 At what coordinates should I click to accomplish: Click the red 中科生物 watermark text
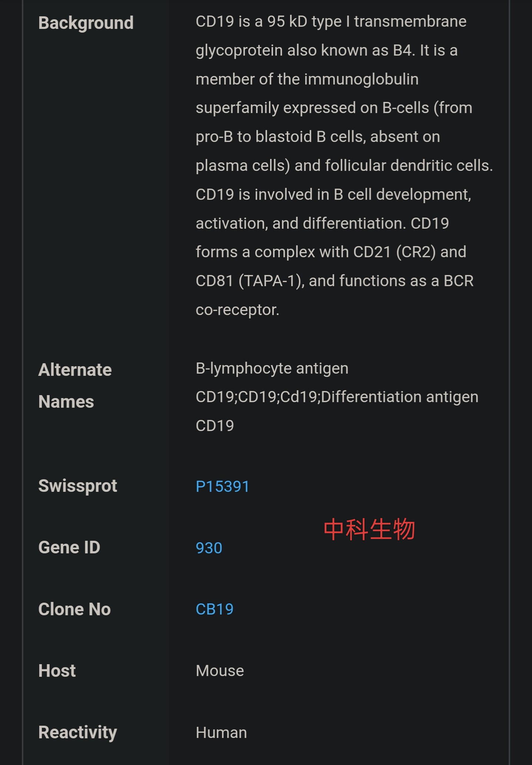click(369, 529)
